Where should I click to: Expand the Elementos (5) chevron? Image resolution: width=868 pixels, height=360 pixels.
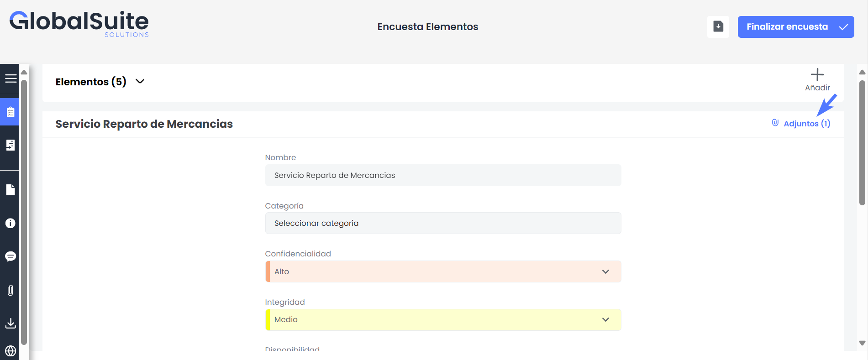click(x=140, y=81)
